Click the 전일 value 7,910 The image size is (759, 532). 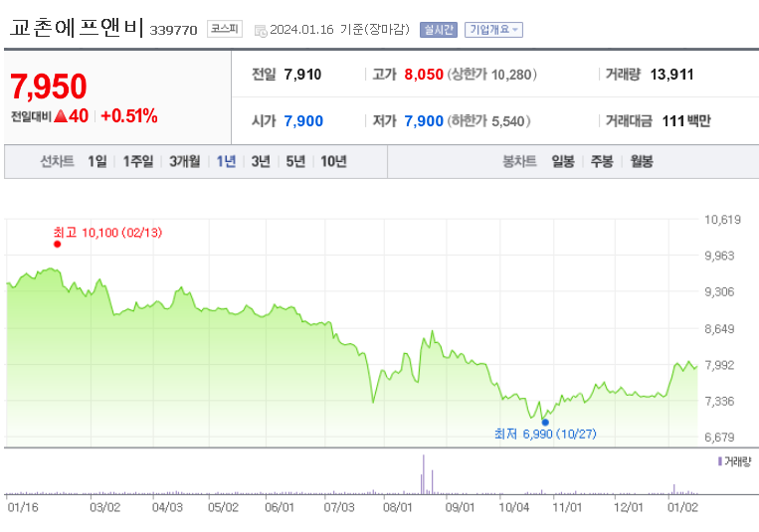tap(302, 75)
